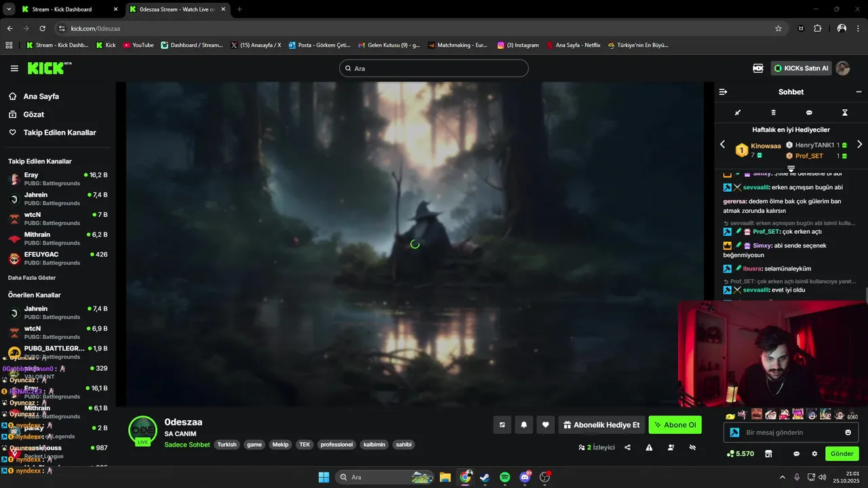This screenshot has height=488, width=868.
Task: Open PUBG_BATTLEGR... recommended channel
Action: click(x=58, y=352)
